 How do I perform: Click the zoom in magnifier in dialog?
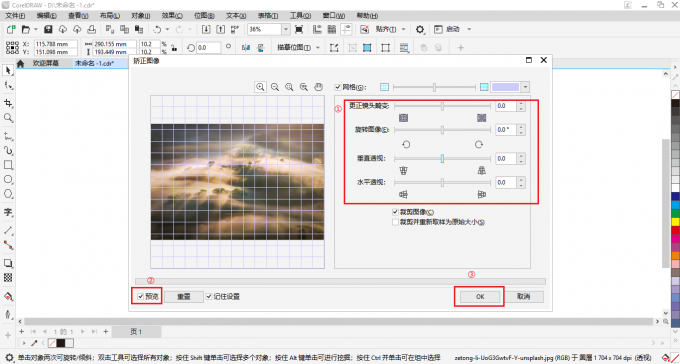point(260,87)
